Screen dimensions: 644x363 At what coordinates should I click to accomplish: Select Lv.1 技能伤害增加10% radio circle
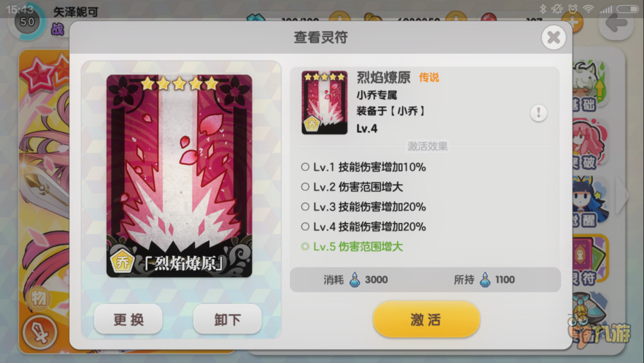point(305,167)
